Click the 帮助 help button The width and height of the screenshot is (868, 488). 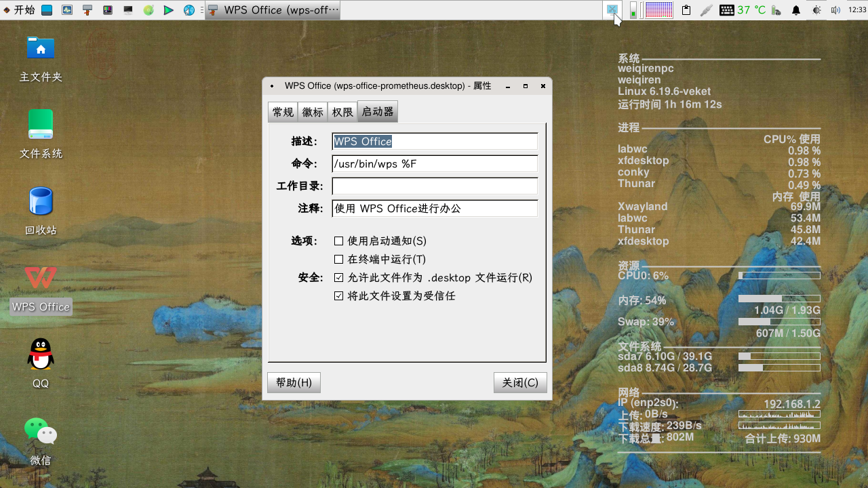[x=294, y=382]
